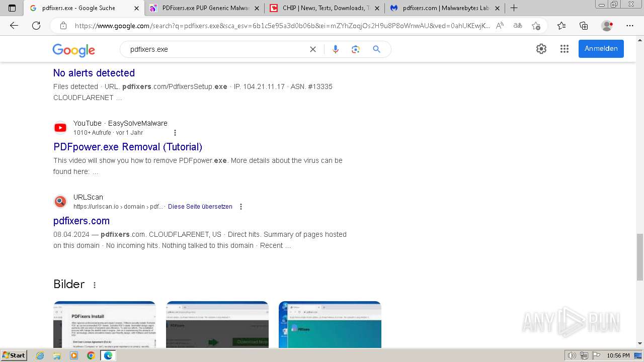This screenshot has width=644, height=362.
Task: Click the scrollbar down arrow
Action: point(640,343)
